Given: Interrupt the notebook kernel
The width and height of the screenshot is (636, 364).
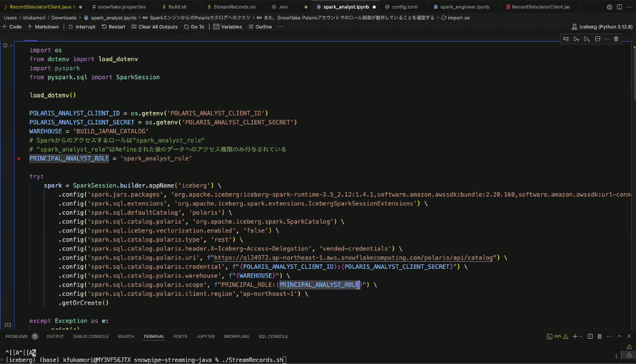Looking at the screenshot, I should coord(81,27).
